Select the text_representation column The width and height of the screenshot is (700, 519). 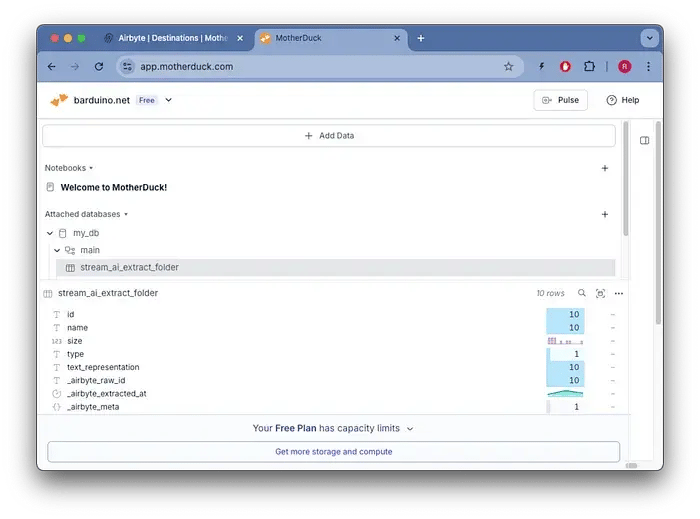pyautogui.click(x=103, y=367)
